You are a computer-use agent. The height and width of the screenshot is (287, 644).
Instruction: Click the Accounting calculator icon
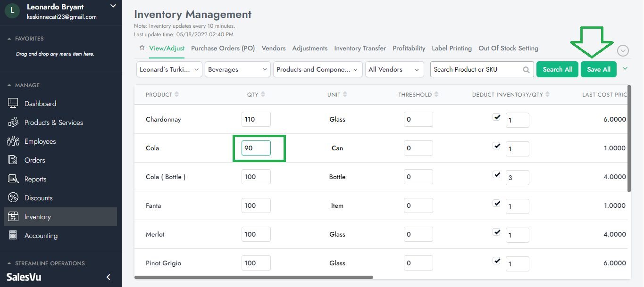(13, 236)
